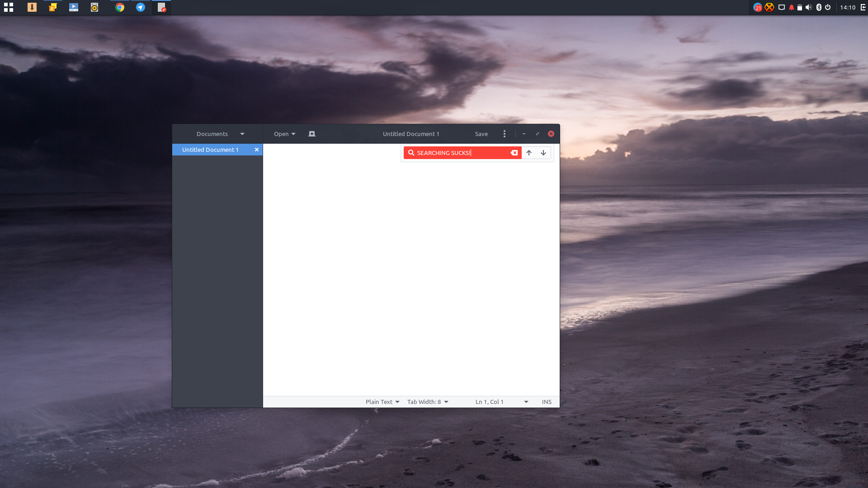Open the display/screen tray indicator

(781, 7)
